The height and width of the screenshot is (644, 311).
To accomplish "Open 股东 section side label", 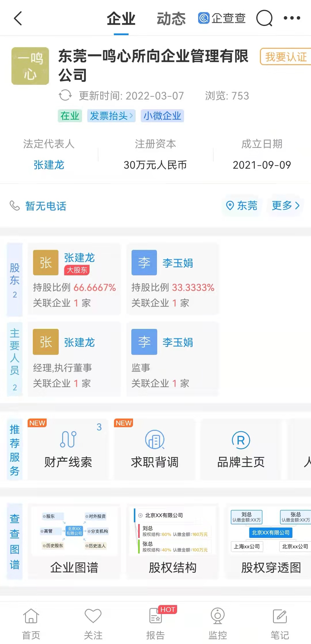I will (15, 280).
